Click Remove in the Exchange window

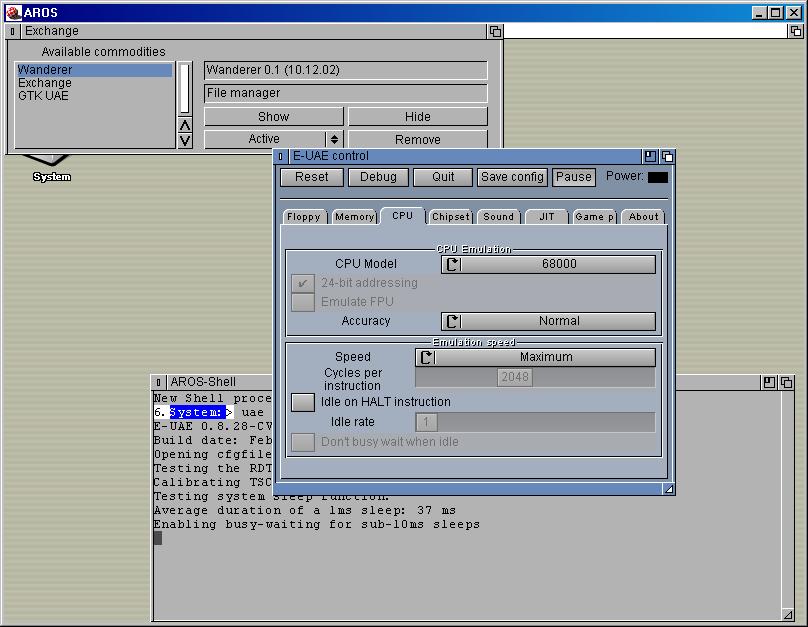pyautogui.click(x=418, y=140)
